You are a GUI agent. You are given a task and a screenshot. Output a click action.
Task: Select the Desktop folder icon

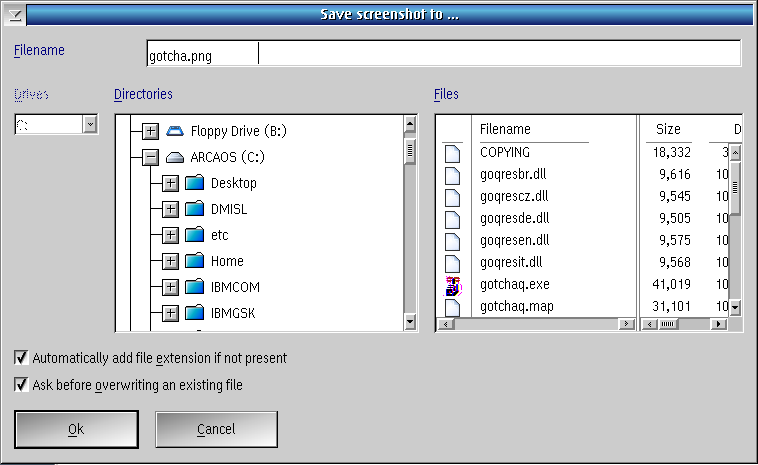[x=194, y=183]
